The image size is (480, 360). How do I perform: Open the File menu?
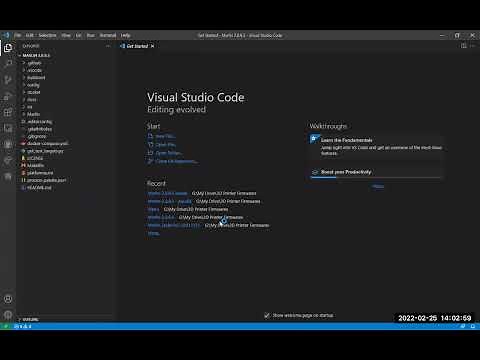tap(17, 35)
